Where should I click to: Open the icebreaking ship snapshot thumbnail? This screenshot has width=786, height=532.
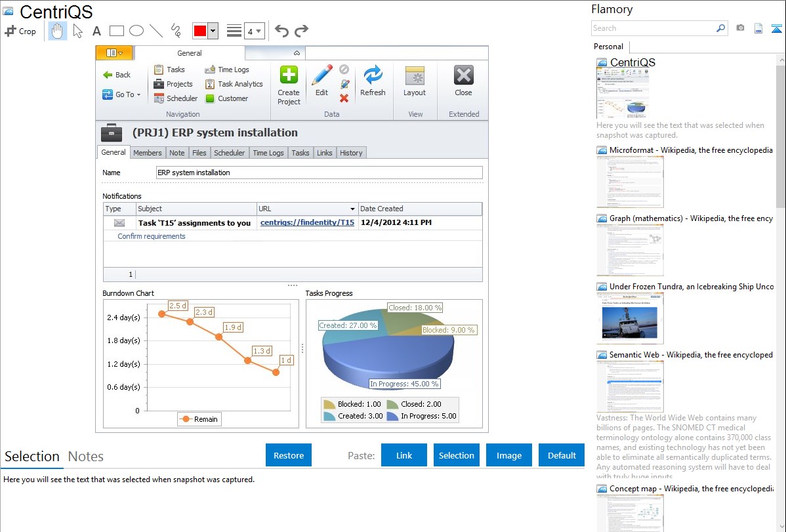[x=630, y=318]
